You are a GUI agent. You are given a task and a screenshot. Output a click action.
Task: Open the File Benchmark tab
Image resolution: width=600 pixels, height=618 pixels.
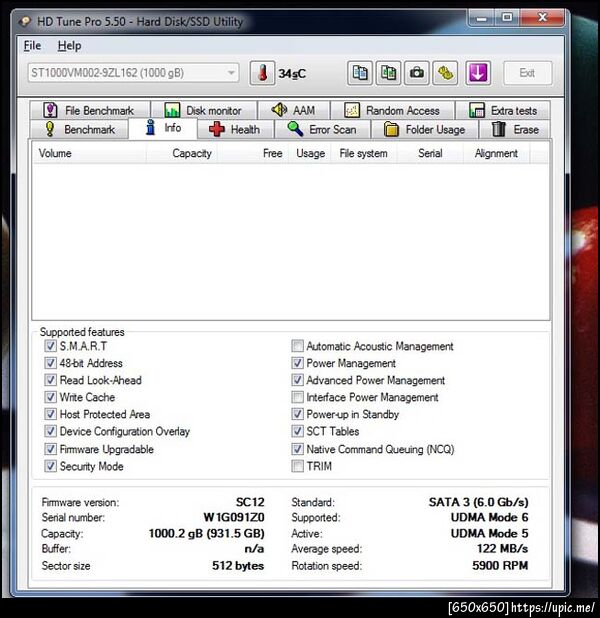pyautogui.click(x=89, y=110)
